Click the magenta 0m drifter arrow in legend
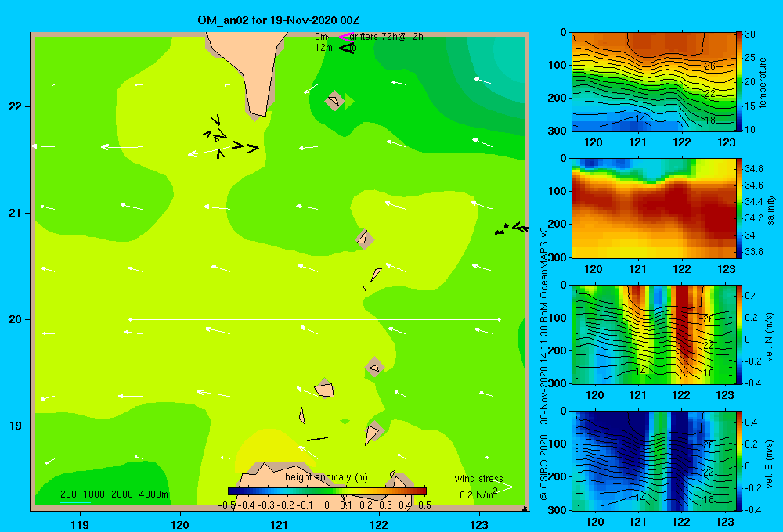Screen dimensions: 783x532 pyautogui.click(x=345, y=37)
